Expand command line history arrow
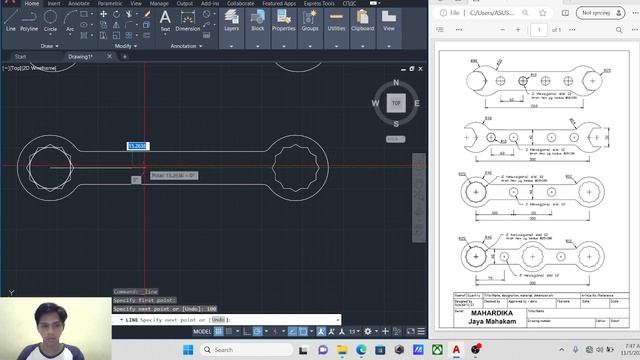Image resolution: width=640 pixels, height=360 pixels. click(338, 320)
